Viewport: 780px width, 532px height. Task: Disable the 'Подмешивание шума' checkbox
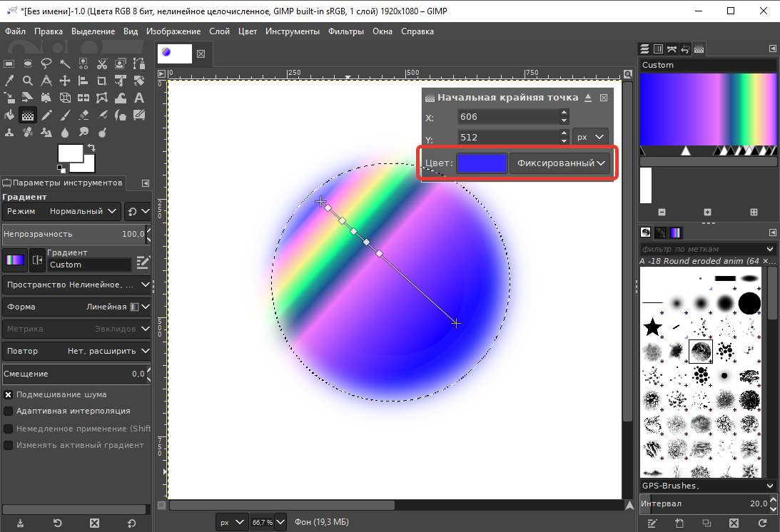click(9, 394)
